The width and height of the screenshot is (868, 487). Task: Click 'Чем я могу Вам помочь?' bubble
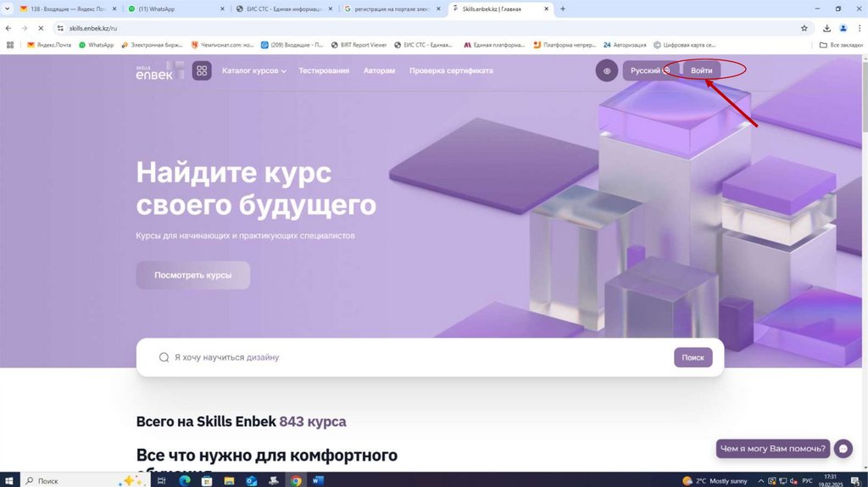773,449
